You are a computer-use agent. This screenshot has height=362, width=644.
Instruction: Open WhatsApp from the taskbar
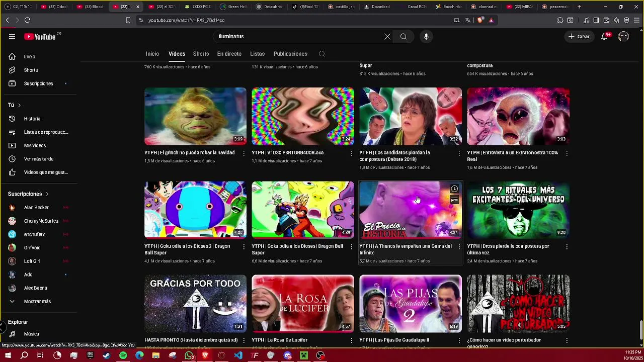[189, 355]
